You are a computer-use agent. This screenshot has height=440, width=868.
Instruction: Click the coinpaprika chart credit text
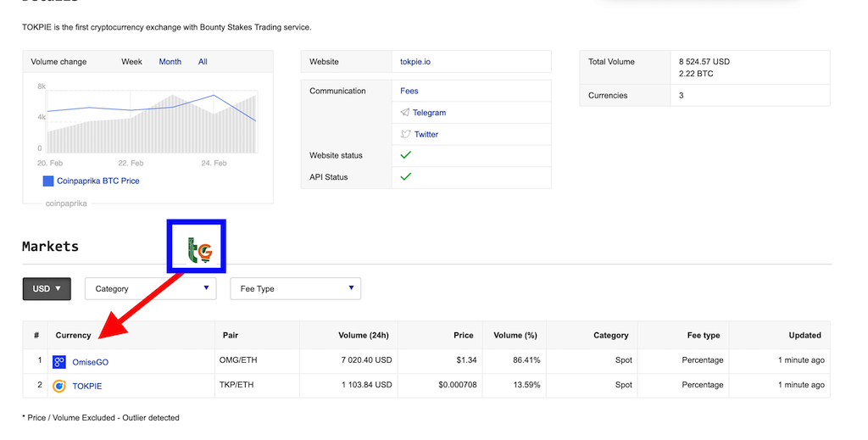pos(66,203)
